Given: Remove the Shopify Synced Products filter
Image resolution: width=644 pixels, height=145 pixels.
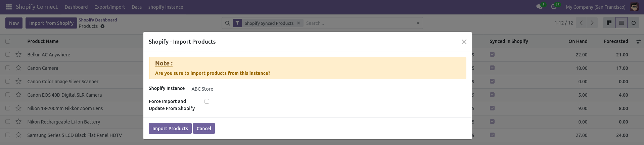Looking at the screenshot, I should click(x=298, y=23).
